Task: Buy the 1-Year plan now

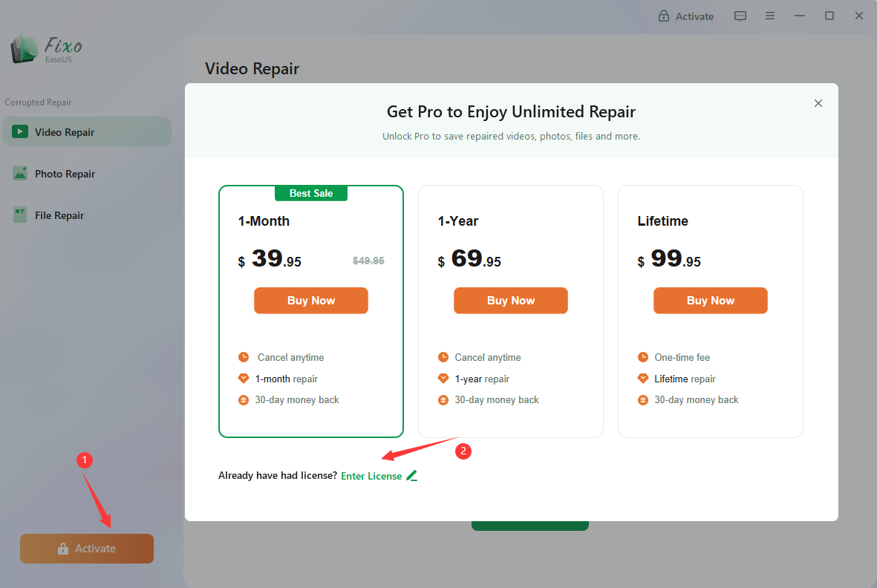Action: 511,301
